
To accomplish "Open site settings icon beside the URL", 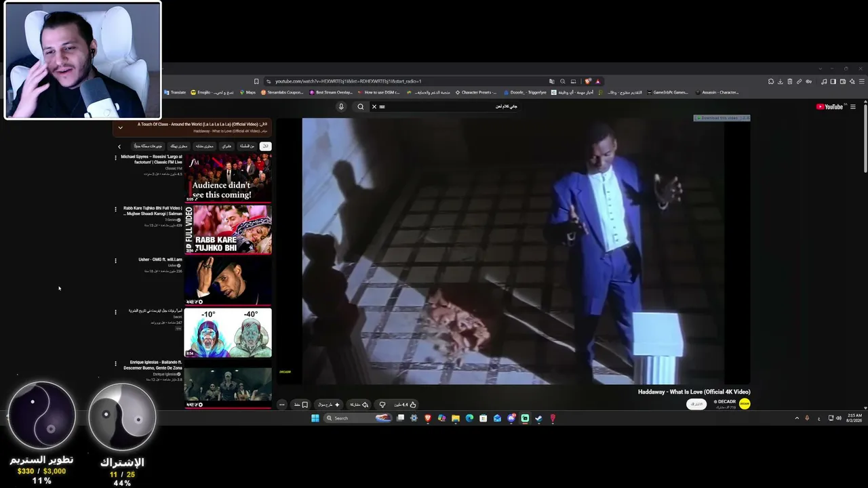I will 269,81.
